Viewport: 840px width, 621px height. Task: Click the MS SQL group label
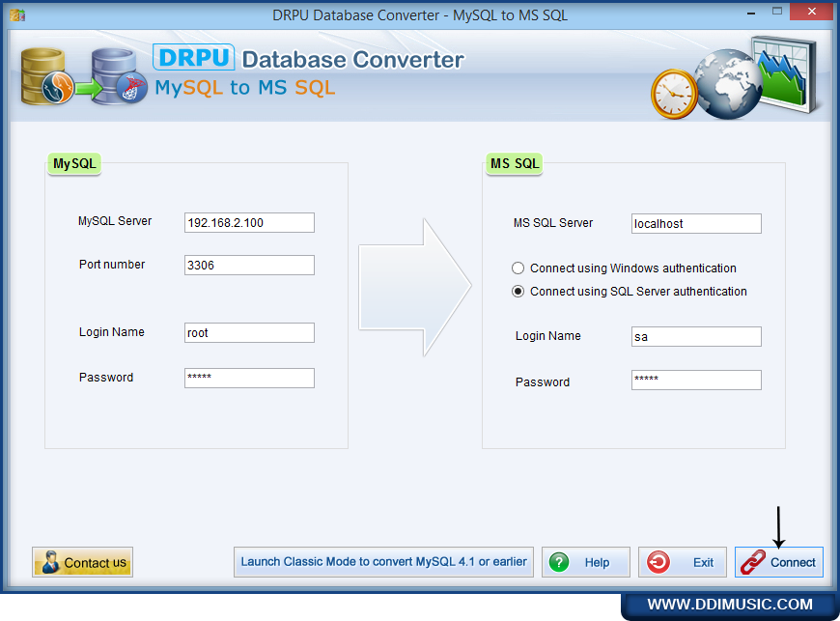(x=515, y=163)
